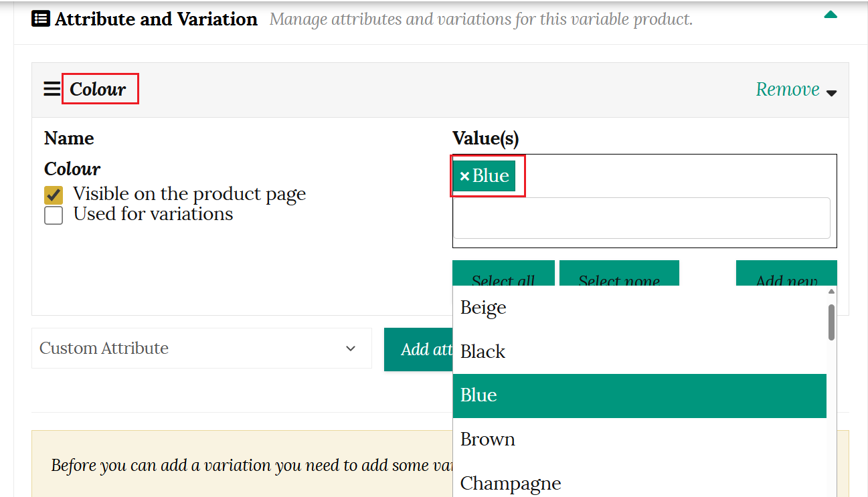Click the Attribute and Variation list icon

pos(41,19)
